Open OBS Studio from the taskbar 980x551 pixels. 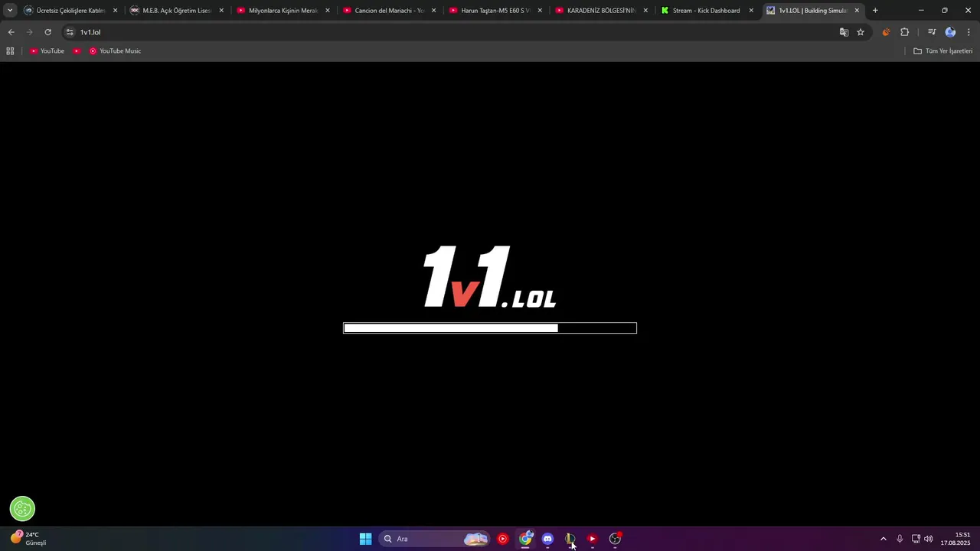[615, 539]
